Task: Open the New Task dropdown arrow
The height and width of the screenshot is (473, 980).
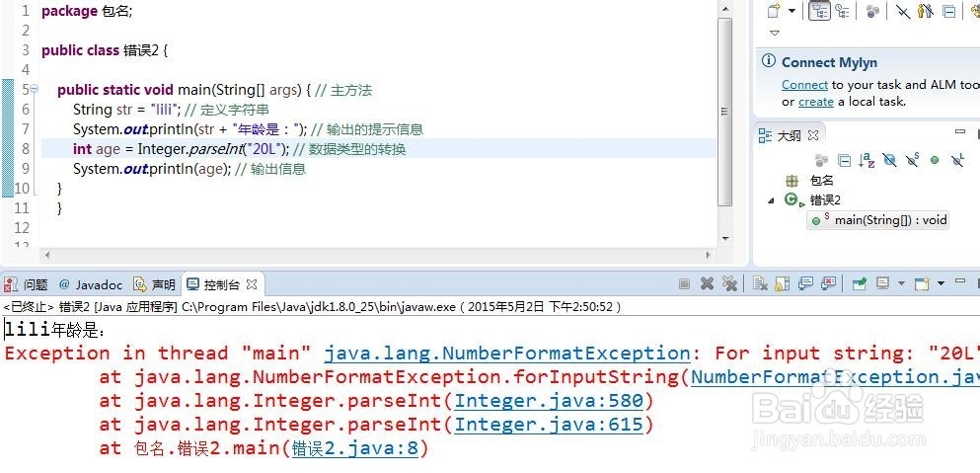Action: point(792,11)
